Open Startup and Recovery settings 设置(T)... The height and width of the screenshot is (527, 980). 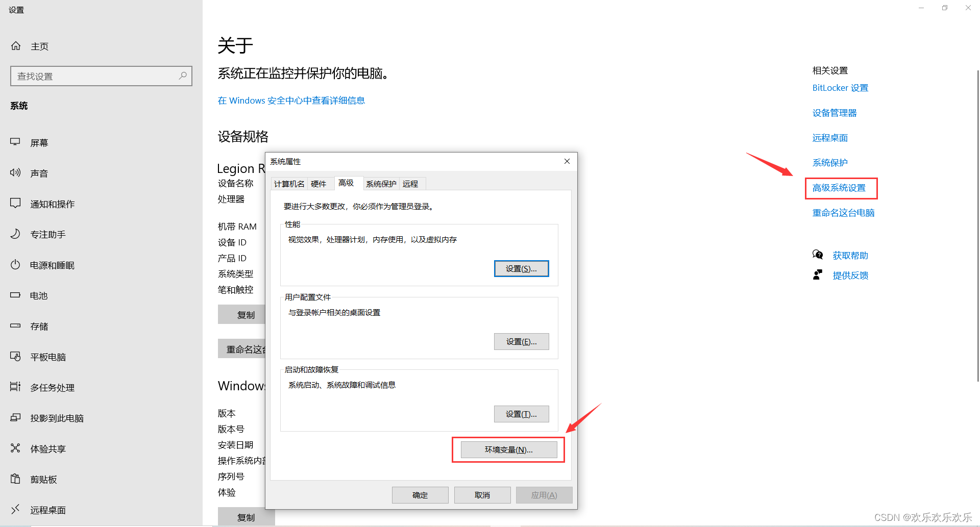pyautogui.click(x=521, y=414)
